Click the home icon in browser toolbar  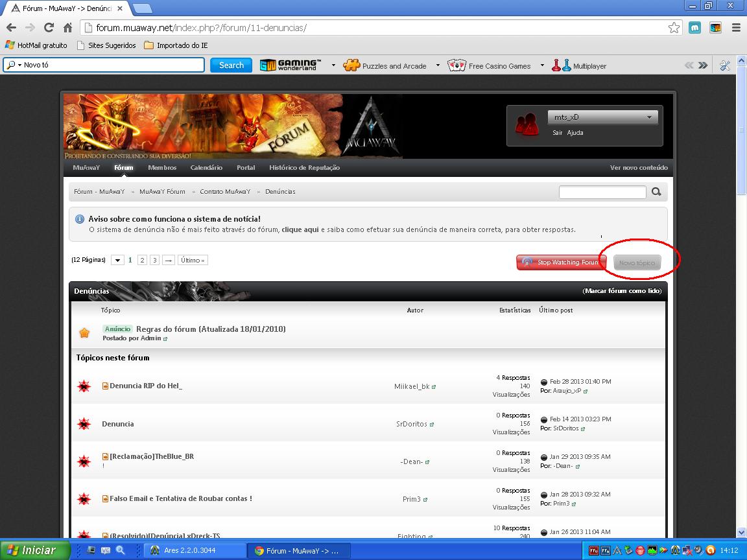click(x=67, y=28)
